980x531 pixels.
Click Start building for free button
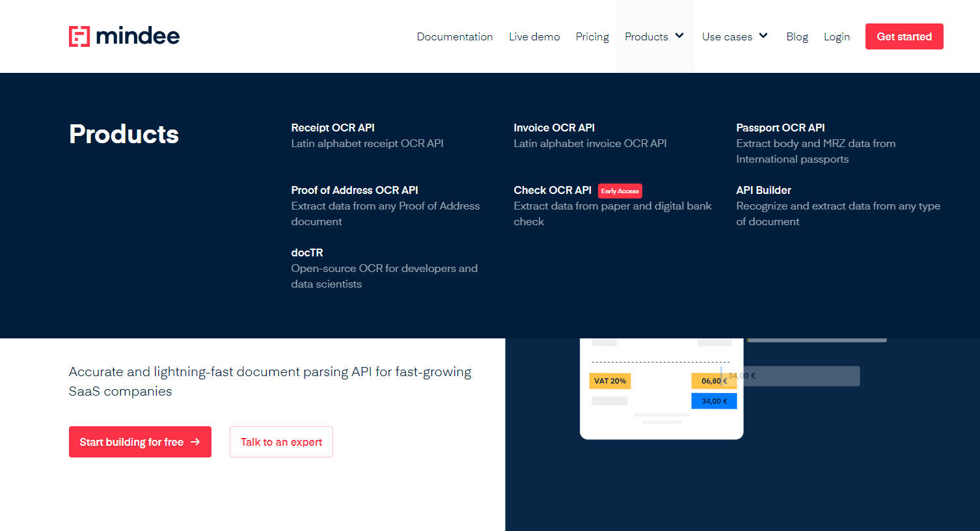point(140,442)
